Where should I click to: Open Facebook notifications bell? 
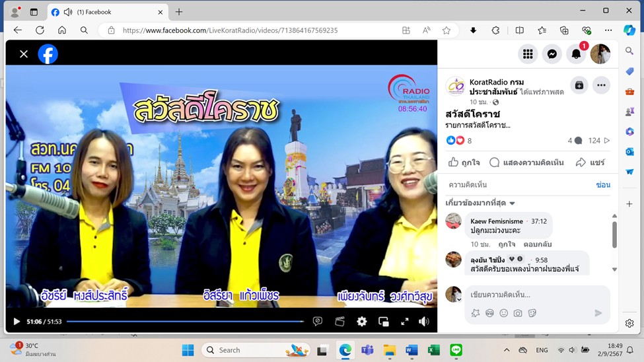point(576,54)
